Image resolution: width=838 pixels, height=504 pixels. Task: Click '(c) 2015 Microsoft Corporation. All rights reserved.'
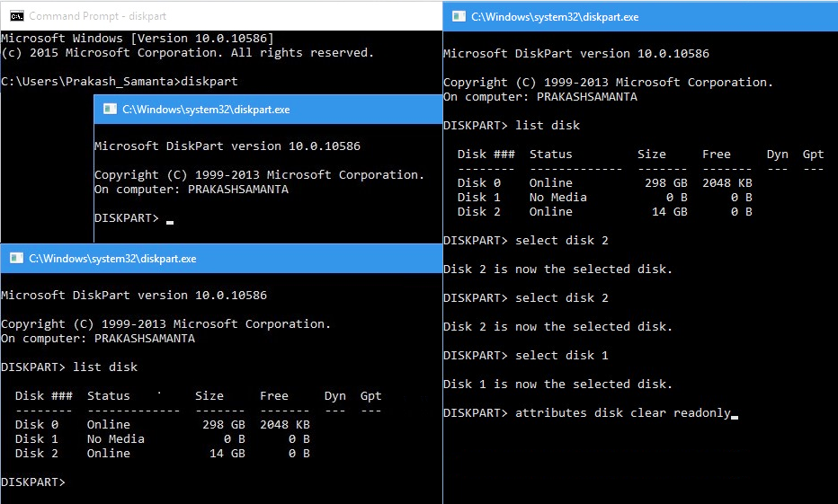coord(188,52)
